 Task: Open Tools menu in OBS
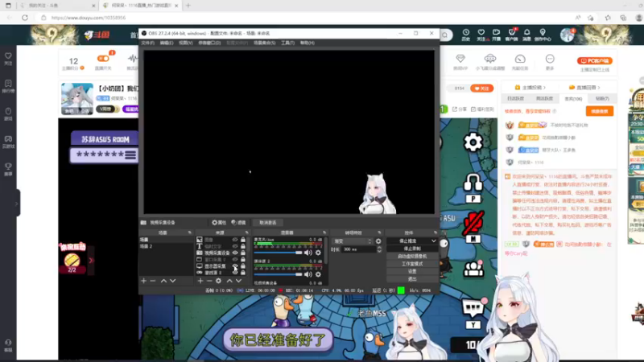287,43
